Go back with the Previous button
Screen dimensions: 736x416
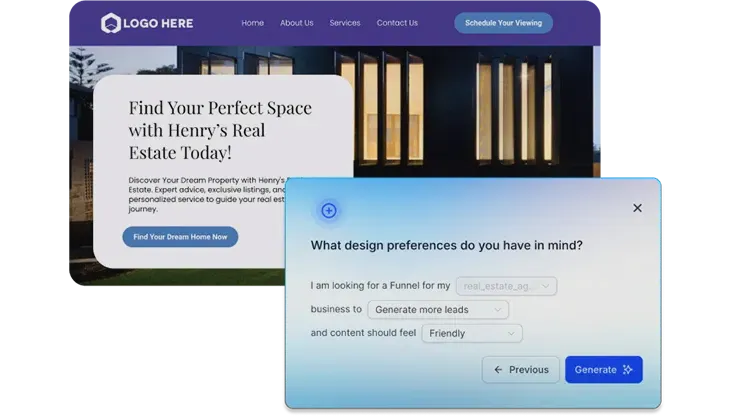(x=521, y=370)
